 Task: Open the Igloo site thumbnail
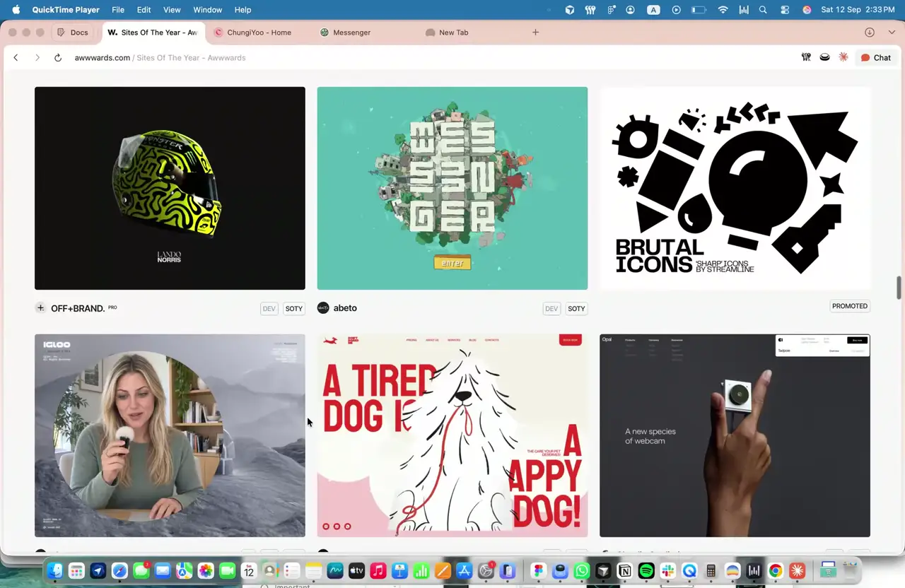click(x=170, y=435)
